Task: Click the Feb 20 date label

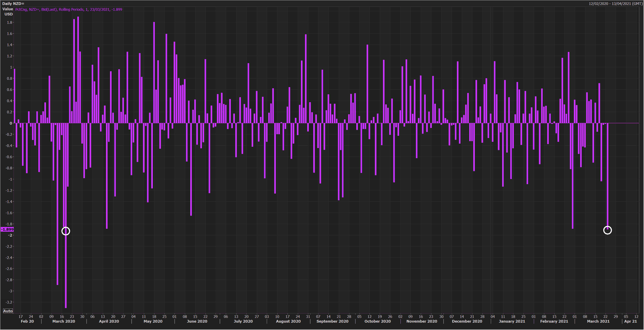Action: coord(26,321)
